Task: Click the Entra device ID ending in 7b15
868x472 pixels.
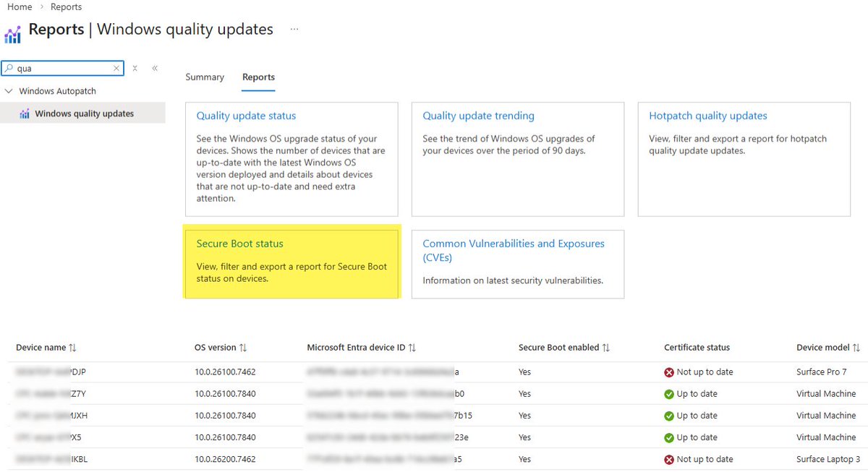Action: pyautogui.click(x=389, y=416)
